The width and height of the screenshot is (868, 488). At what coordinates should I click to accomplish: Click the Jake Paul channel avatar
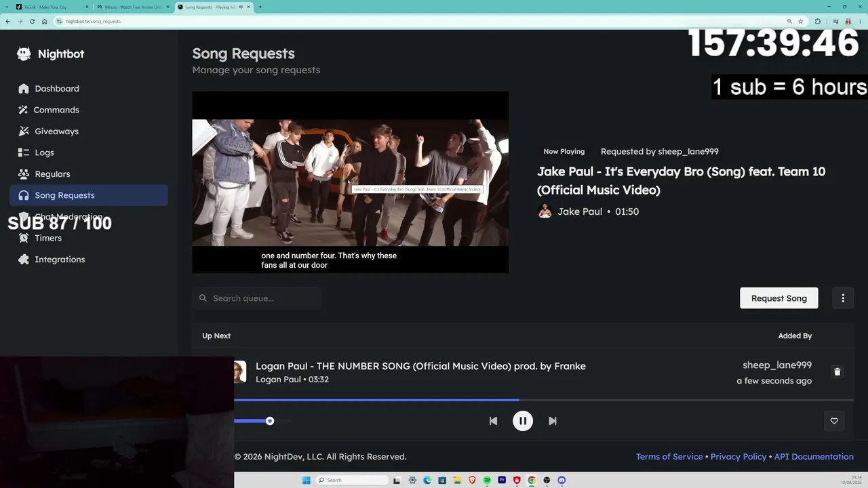click(545, 211)
